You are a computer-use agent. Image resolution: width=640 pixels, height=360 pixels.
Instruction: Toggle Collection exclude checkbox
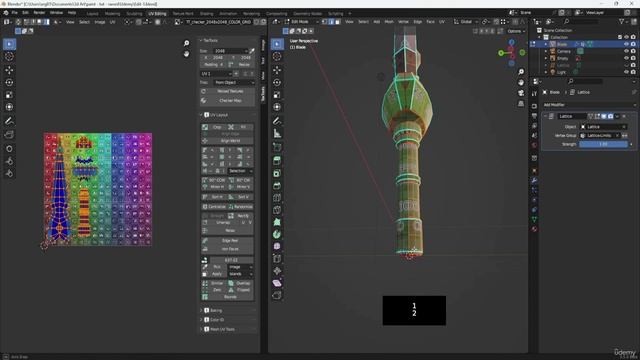tap(620, 37)
